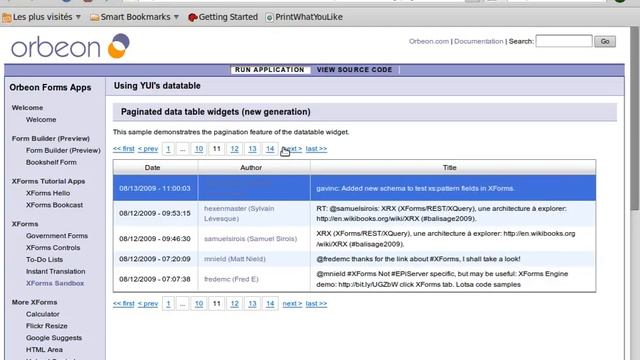Go to next page, bottom paginator
This screenshot has height=360, width=640.
(292, 304)
